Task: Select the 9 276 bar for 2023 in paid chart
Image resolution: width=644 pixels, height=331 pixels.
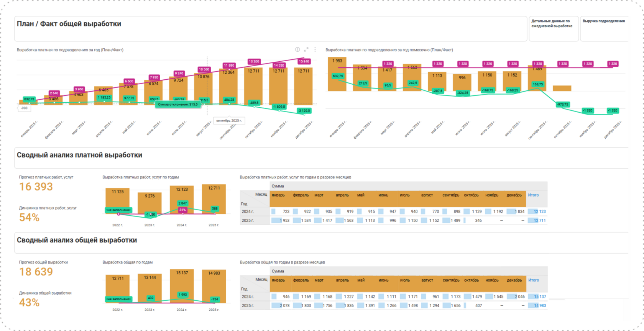Action: (150, 203)
